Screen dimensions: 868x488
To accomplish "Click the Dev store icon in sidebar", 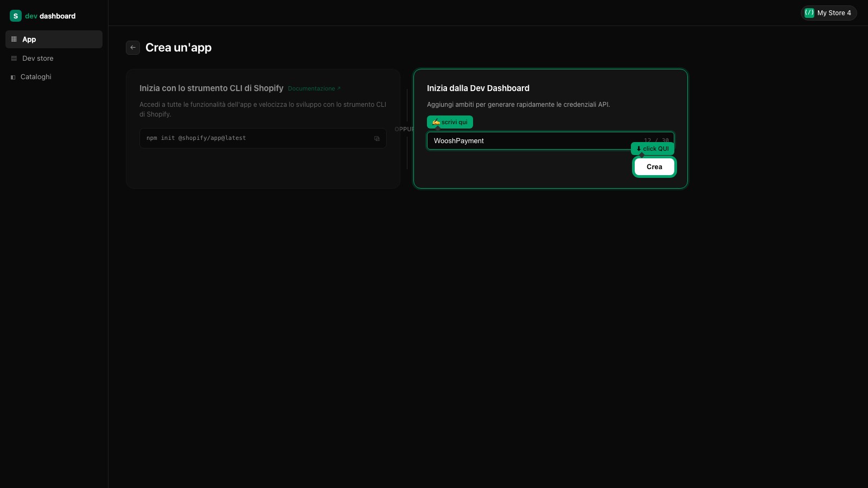I will coord(14,59).
